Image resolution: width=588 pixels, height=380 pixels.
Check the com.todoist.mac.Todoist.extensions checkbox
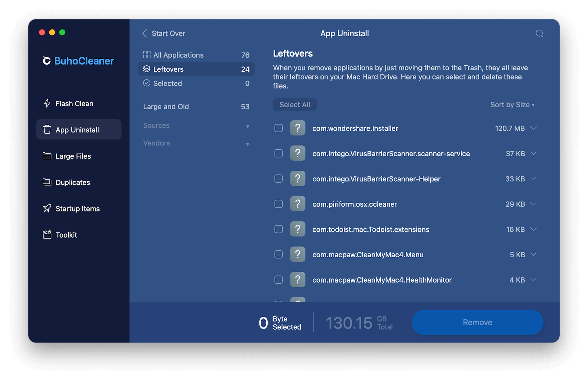tap(279, 229)
